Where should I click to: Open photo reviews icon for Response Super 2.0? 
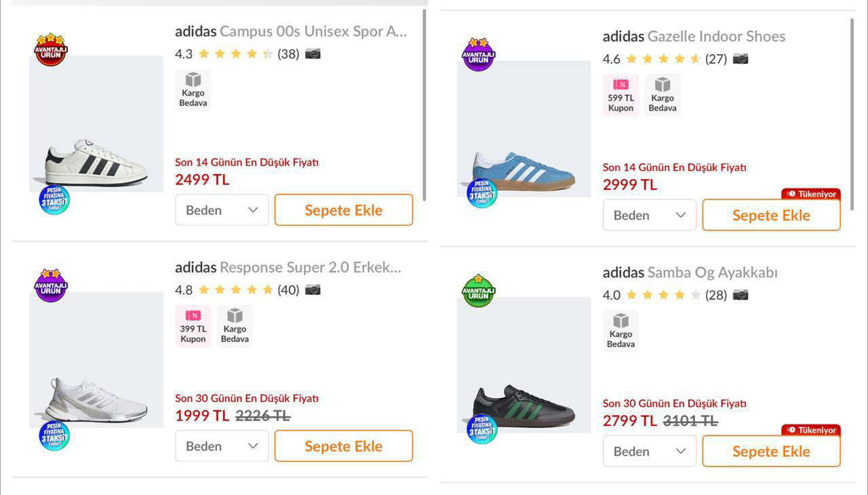tap(313, 290)
